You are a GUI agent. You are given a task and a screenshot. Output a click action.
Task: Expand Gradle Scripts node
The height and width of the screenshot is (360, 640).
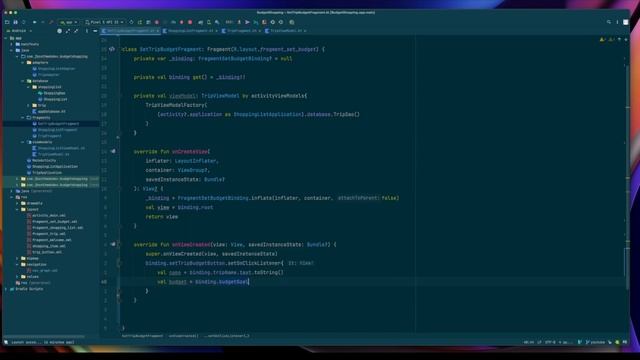pyautogui.click(x=6, y=289)
